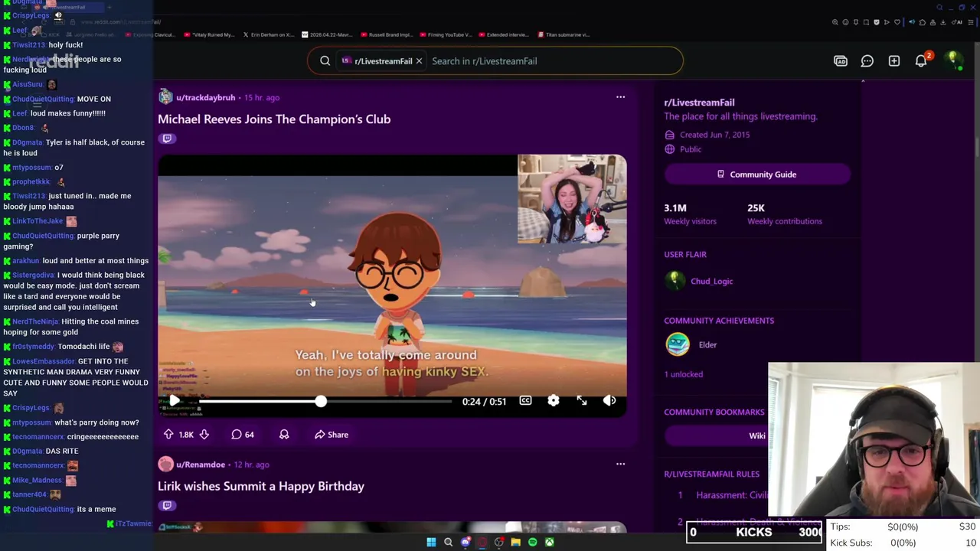Focus the 'Search in r/LivestreamFail' input field

551,61
